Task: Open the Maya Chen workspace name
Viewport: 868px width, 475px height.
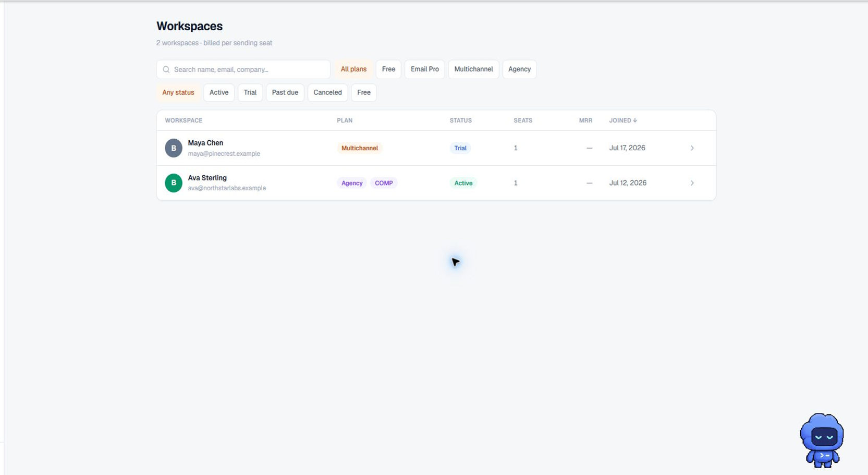Action: pos(205,143)
